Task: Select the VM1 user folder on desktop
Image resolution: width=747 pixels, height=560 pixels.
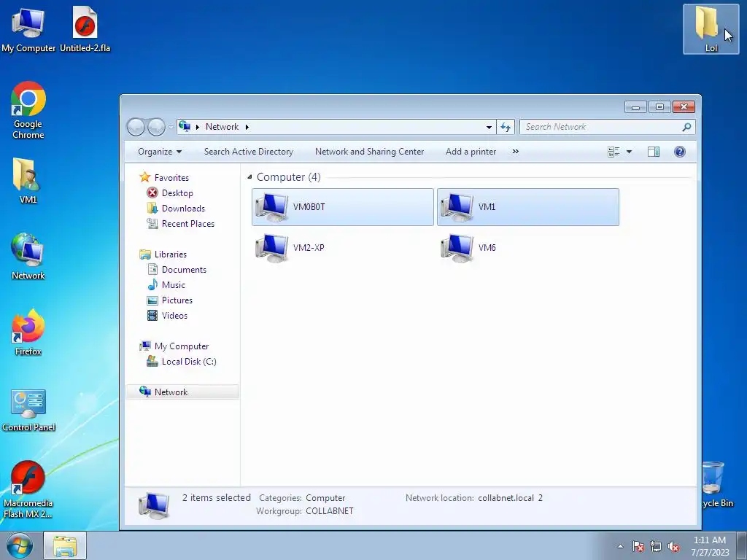Action: [28, 181]
